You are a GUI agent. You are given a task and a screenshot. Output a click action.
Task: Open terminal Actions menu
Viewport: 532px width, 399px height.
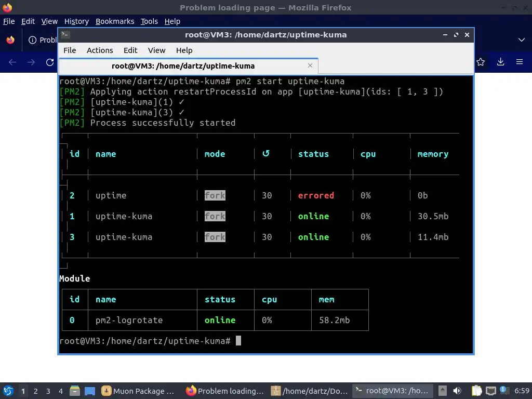pos(100,50)
